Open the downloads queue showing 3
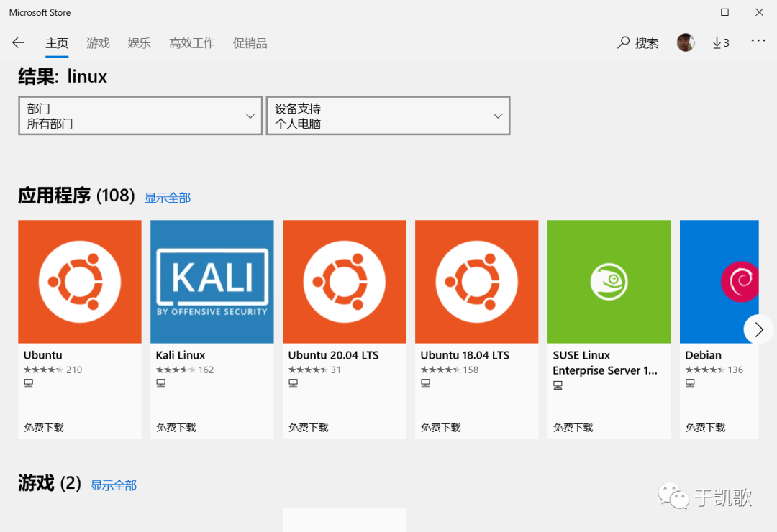The width and height of the screenshot is (777, 532). pos(721,43)
